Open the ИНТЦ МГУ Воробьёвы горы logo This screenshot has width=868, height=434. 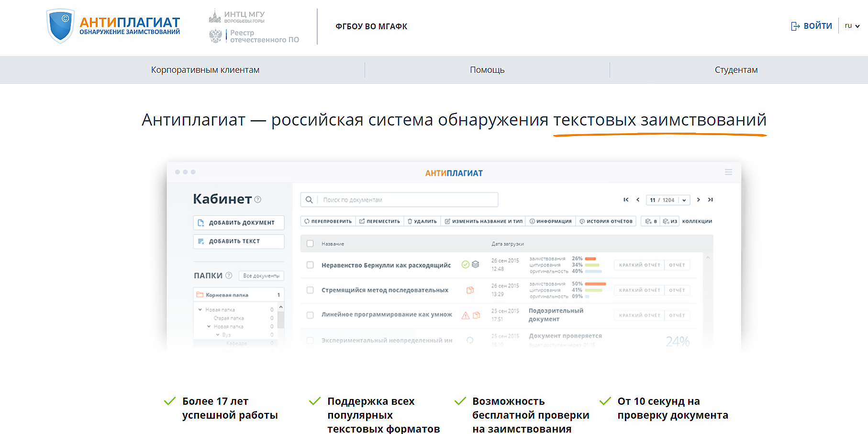237,16
